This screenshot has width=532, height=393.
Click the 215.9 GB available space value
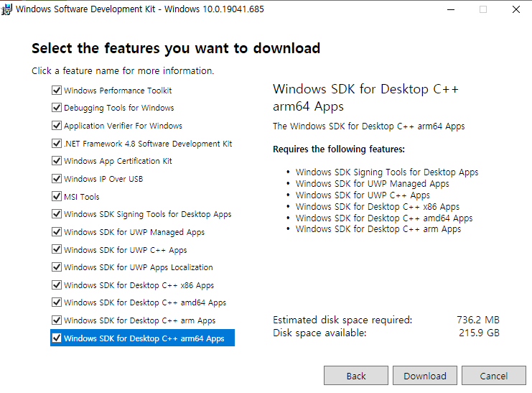tap(479, 333)
